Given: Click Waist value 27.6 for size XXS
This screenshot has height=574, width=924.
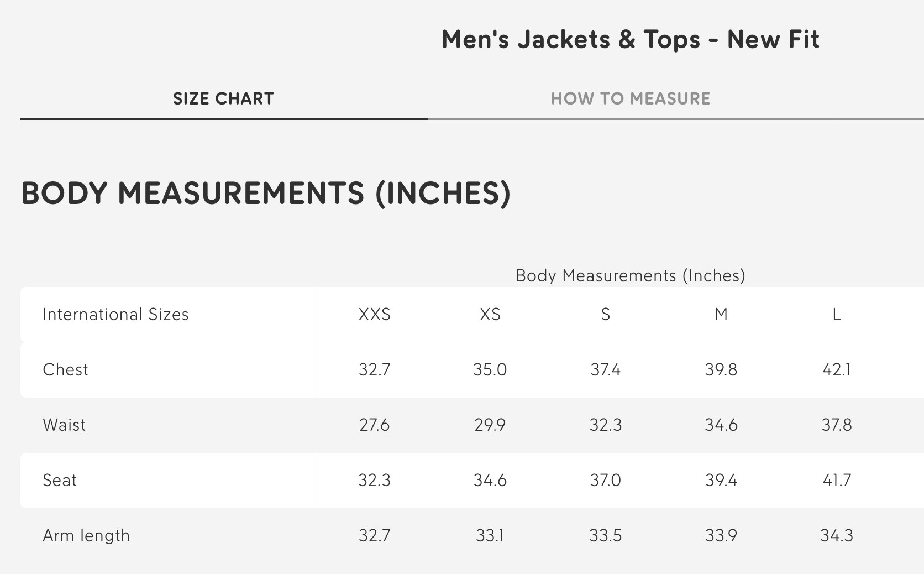Looking at the screenshot, I should click(375, 425).
